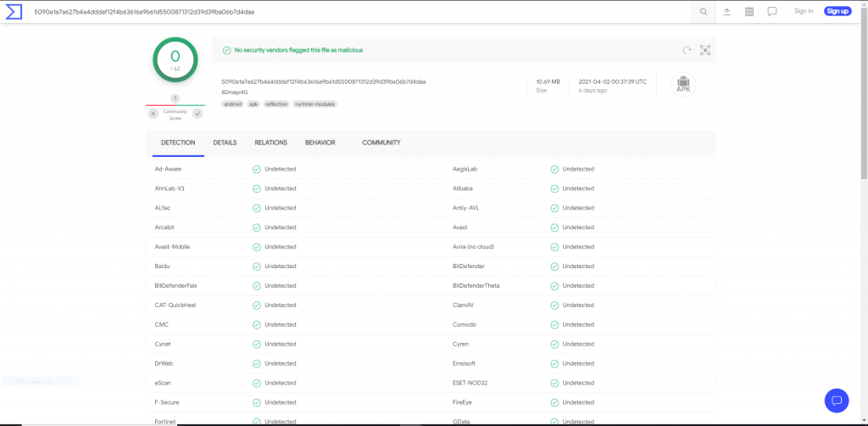
Task: Click the Arcabit vendor name
Action: [164, 227]
